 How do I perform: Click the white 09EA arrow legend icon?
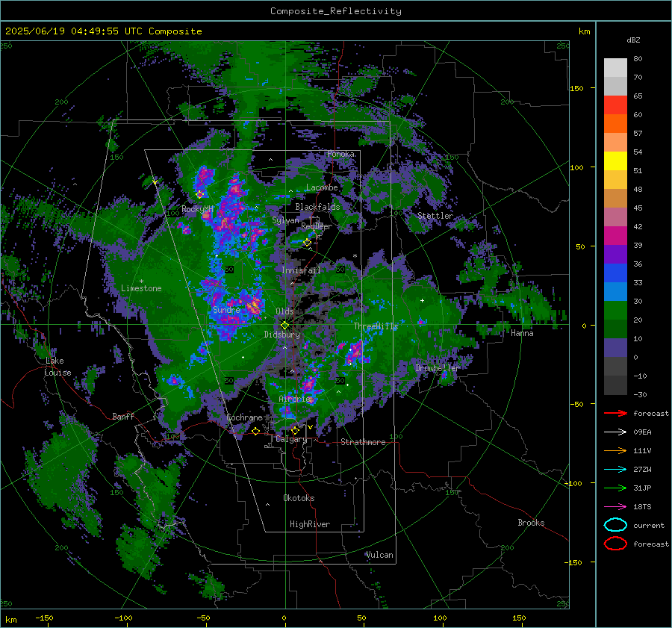[615, 432]
